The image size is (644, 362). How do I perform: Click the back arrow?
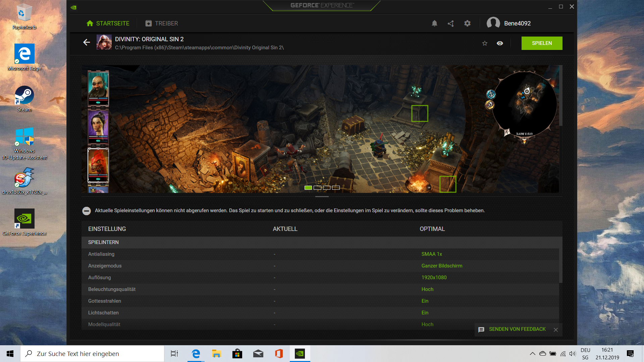click(87, 43)
